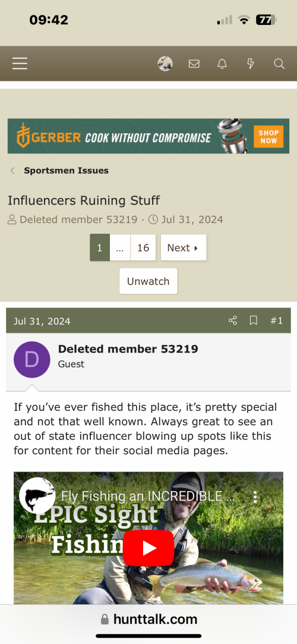The image size is (297, 644).
Task: Select page 1 in pagination
Action: (x=100, y=247)
